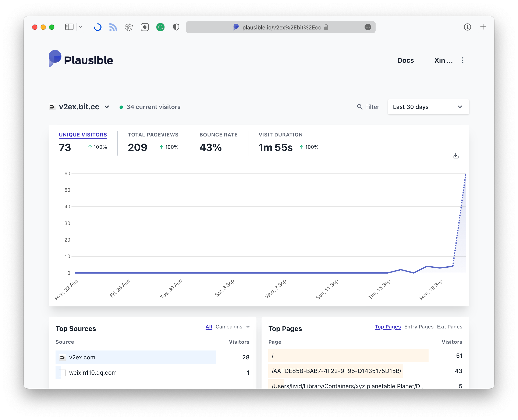Open the Docs link
518x420 pixels.
(x=405, y=60)
